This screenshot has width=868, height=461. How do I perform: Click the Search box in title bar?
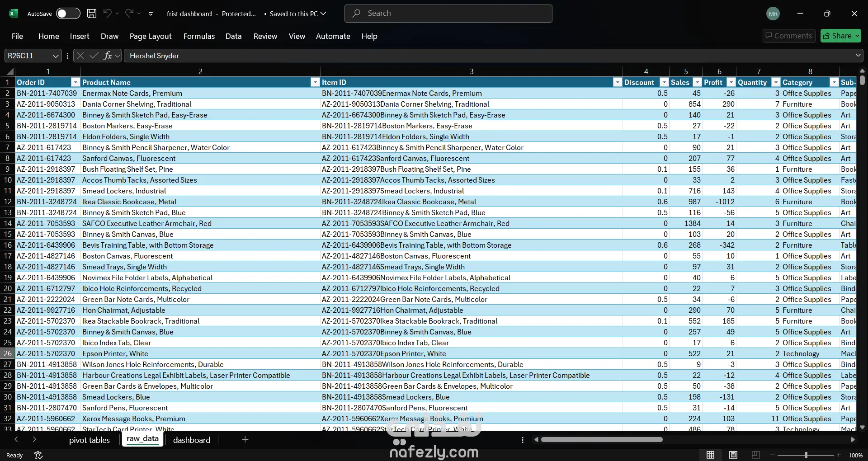448,14
